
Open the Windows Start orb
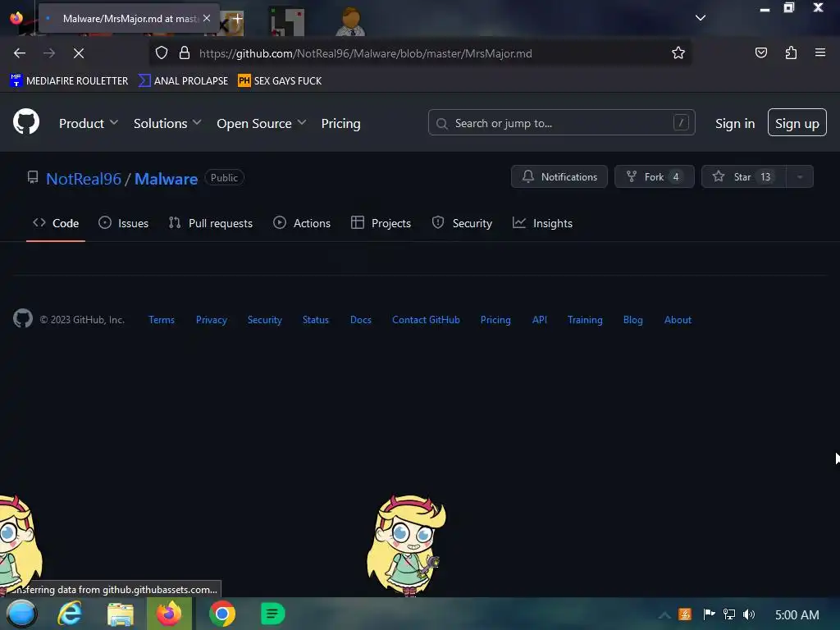click(x=21, y=614)
